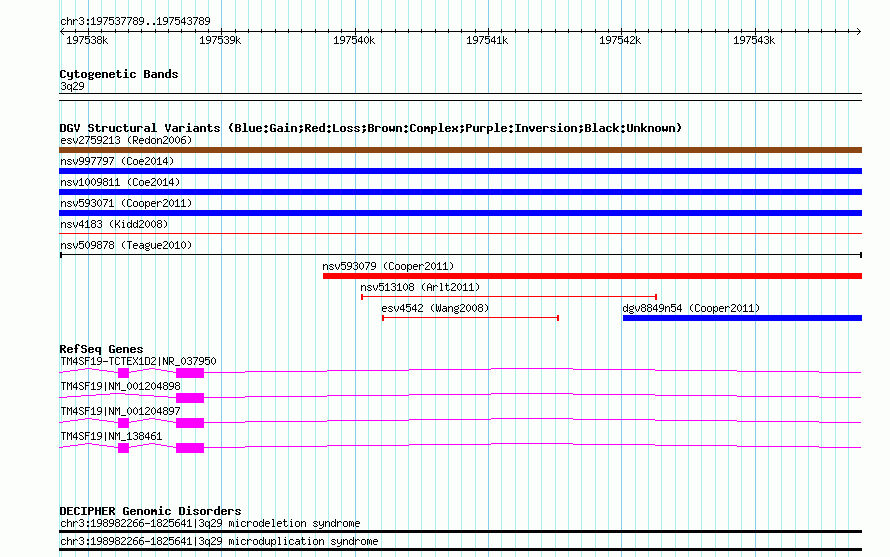Image resolution: width=890 pixels, height=557 pixels.
Task: Click the DGV Structural Variants track title
Action: click(x=370, y=128)
